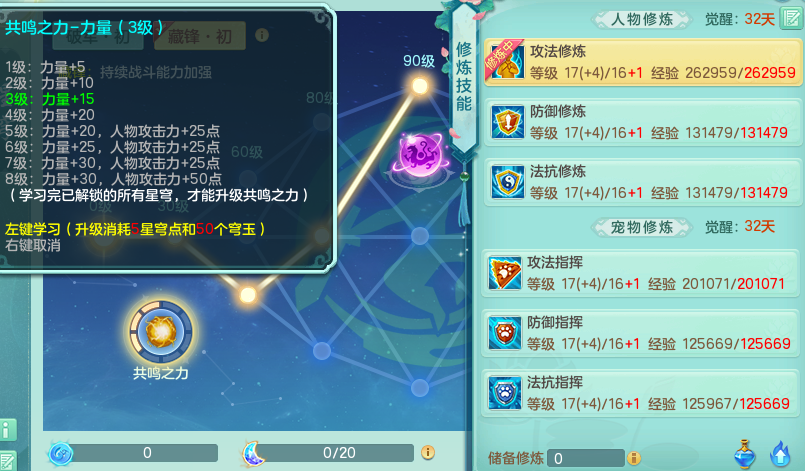
Task: Click the blue potion bottle icon
Action: (744, 454)
